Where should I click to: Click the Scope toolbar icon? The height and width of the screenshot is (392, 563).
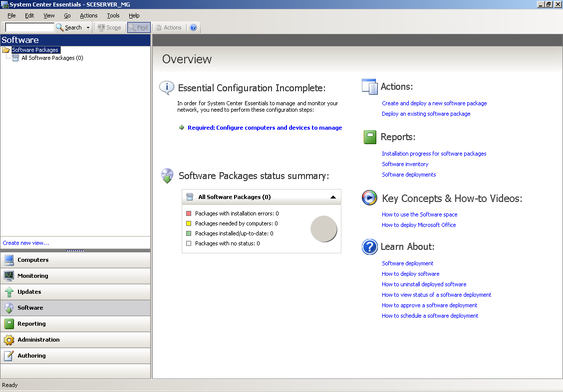(x=101, y=27)
